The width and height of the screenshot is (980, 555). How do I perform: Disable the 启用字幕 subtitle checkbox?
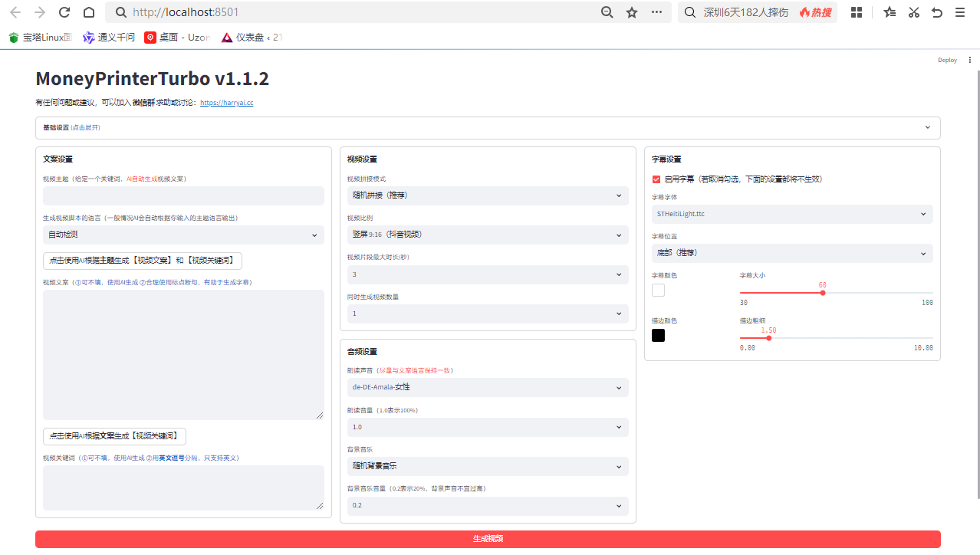tap(656, 179)
